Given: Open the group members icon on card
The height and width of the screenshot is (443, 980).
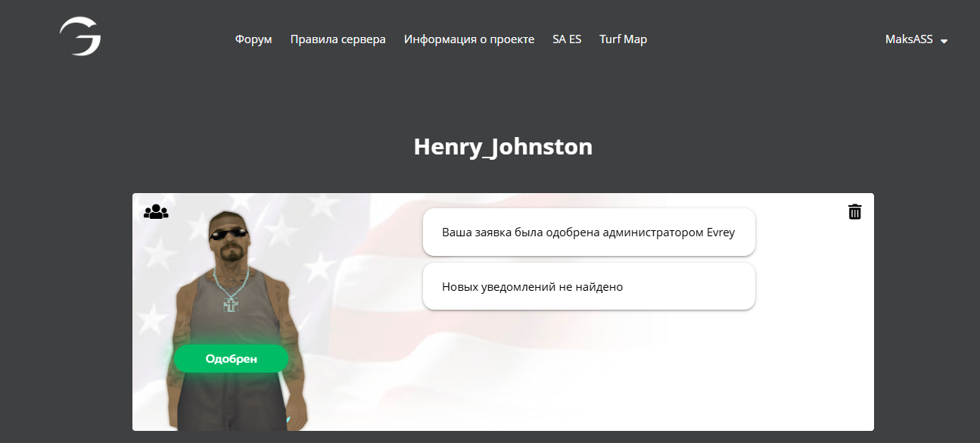Looking at the screenshot, I should (x=156, y=212).
